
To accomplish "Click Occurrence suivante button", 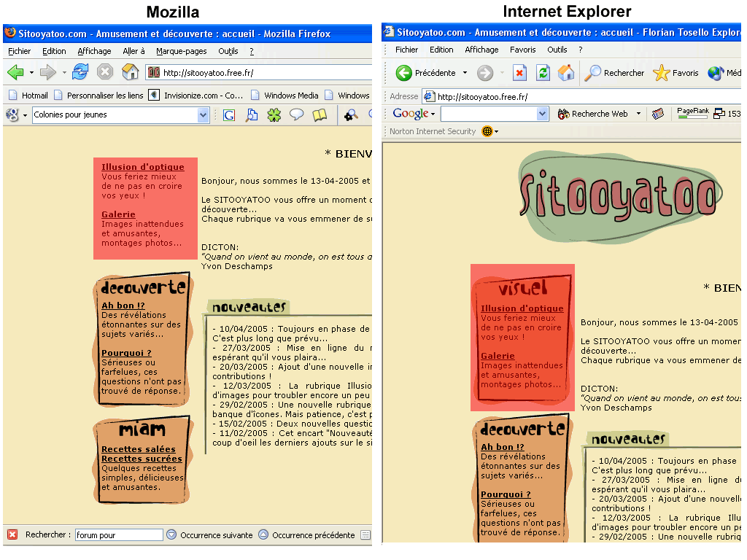I will (209, 534).
